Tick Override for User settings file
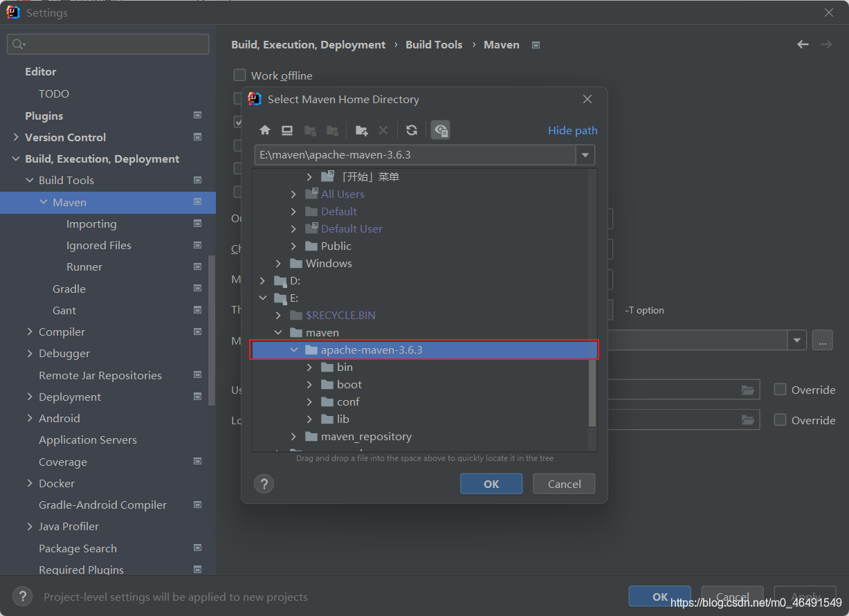 tap(780, 389)
